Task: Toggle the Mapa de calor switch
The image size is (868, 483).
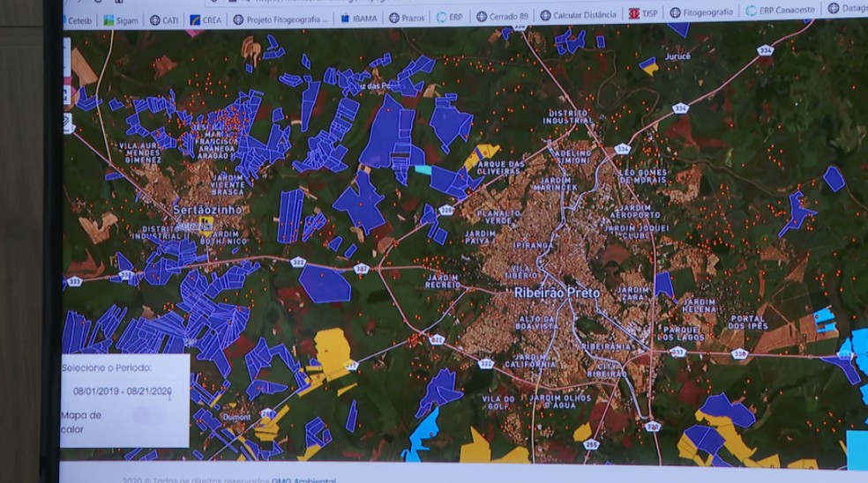Action: coord(148,414)
